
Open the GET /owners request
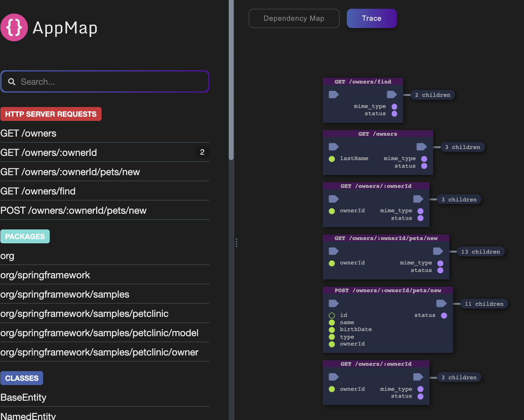(29, 133)
